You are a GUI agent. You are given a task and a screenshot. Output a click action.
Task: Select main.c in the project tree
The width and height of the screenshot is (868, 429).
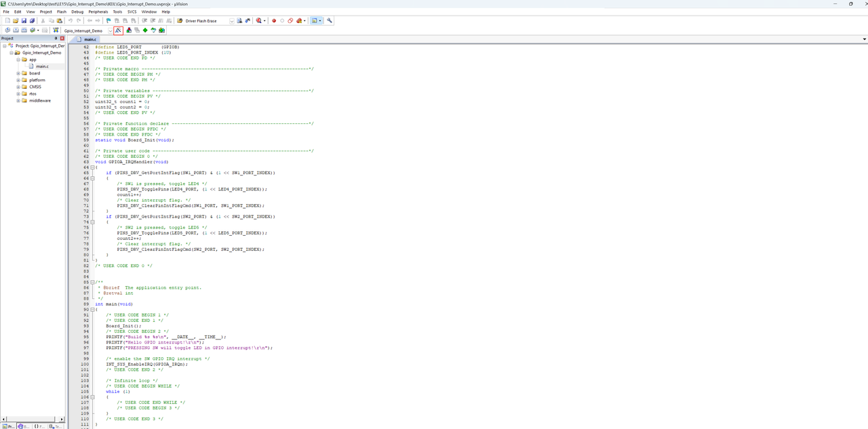point(42,66)
